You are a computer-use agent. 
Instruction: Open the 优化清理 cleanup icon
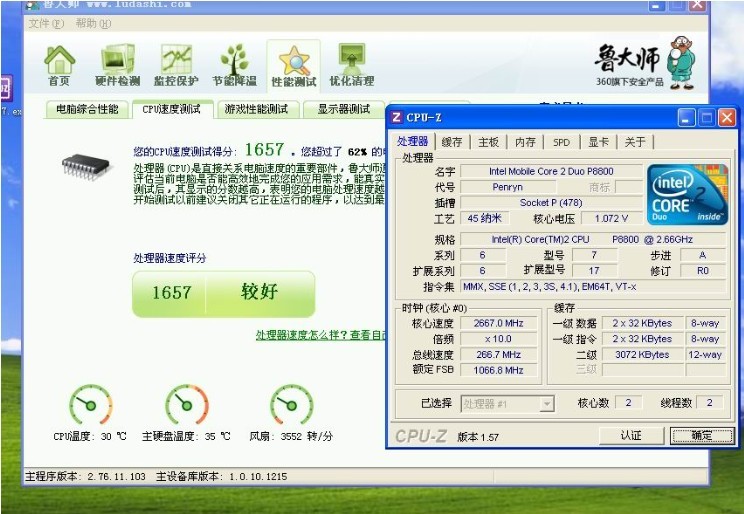click(352, 65)
